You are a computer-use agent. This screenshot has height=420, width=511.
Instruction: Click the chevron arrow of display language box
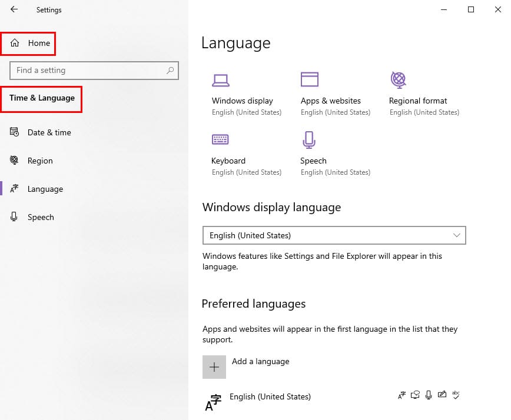[x=457, y=235]
